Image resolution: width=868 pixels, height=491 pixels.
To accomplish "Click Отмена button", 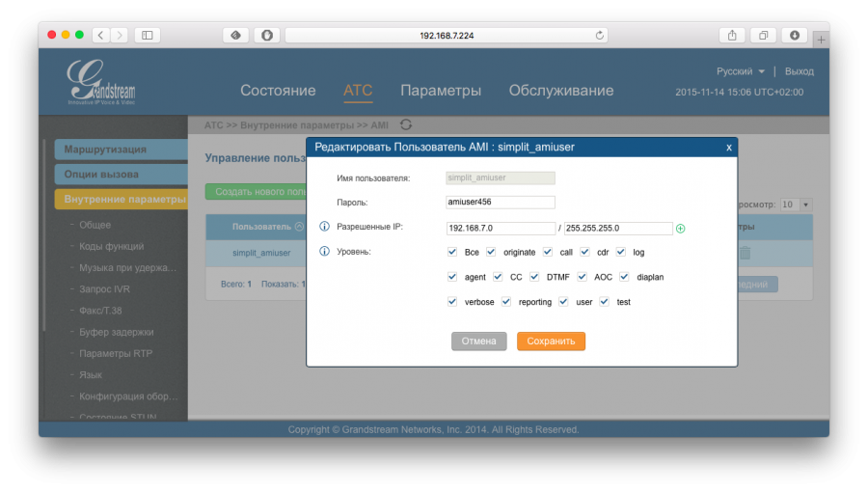I will [x=478, y=341].
